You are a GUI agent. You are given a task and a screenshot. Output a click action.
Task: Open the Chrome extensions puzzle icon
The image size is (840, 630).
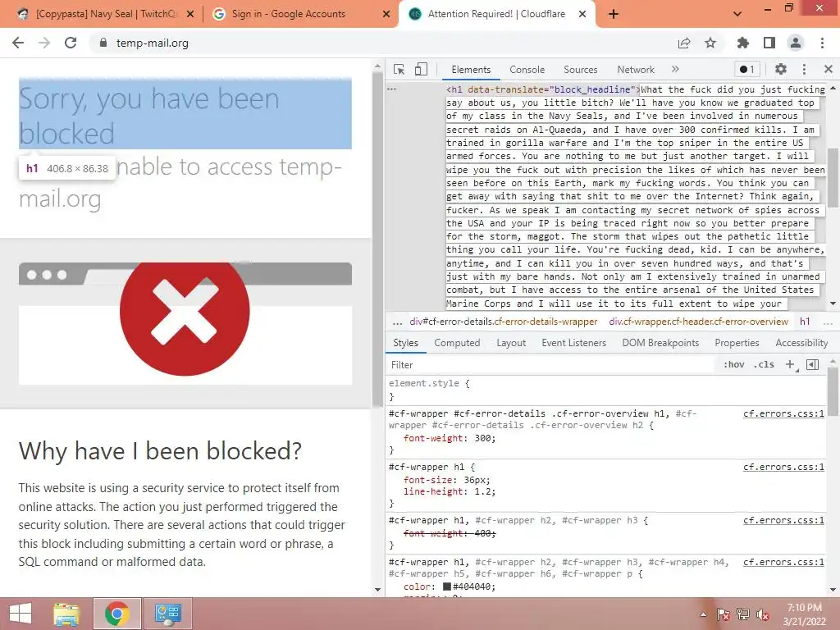click(742, 43)
